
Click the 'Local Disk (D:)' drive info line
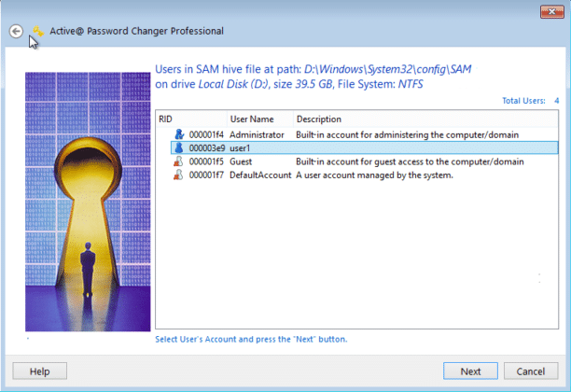289,84
